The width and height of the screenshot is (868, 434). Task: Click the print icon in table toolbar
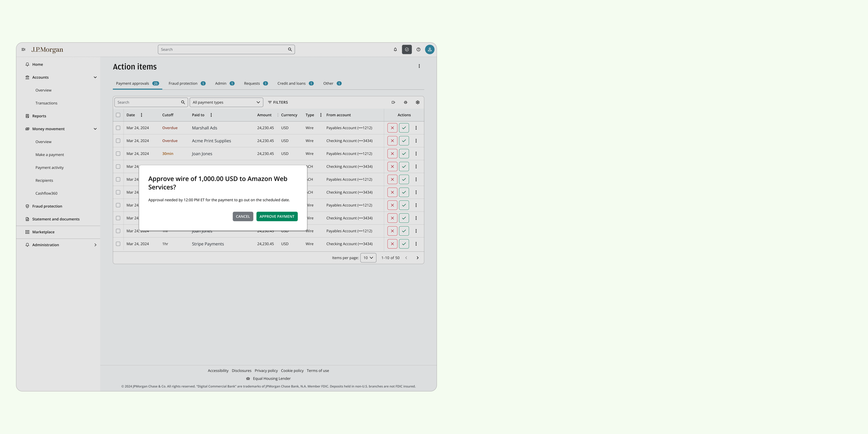pos(406,102)
